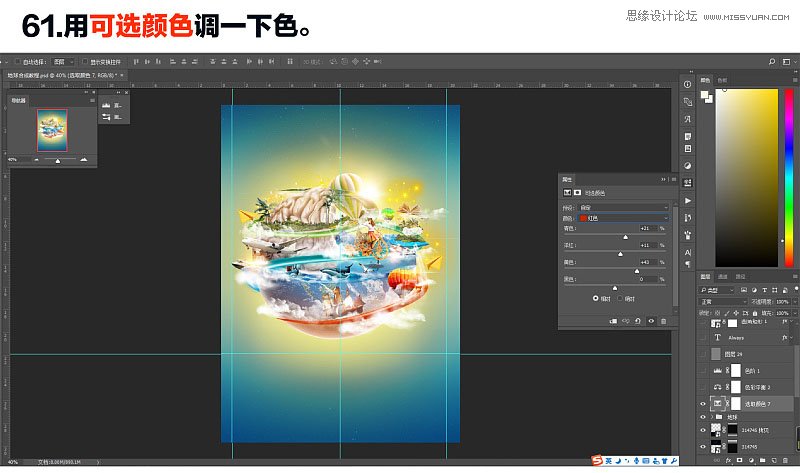Open the 预设 preset dropdown in Properties

coord(623,207)
